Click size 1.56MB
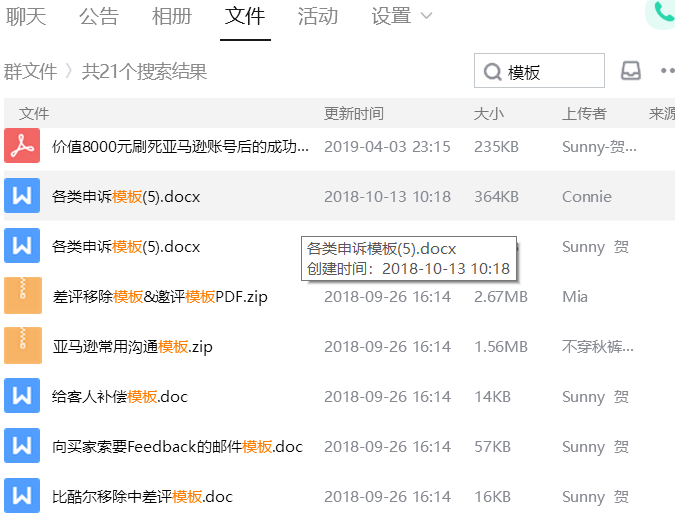The image size is (675, 521). click(x=501, y=347)
